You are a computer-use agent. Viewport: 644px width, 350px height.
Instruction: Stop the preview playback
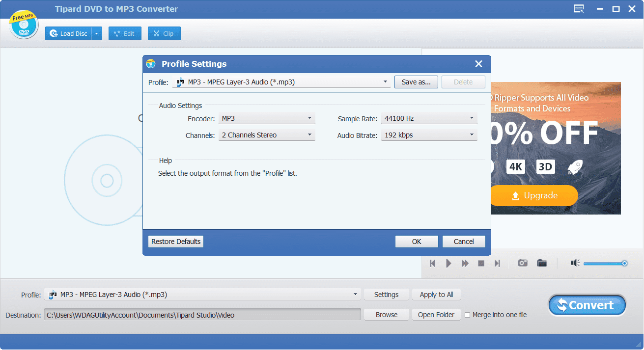point(481,264)
